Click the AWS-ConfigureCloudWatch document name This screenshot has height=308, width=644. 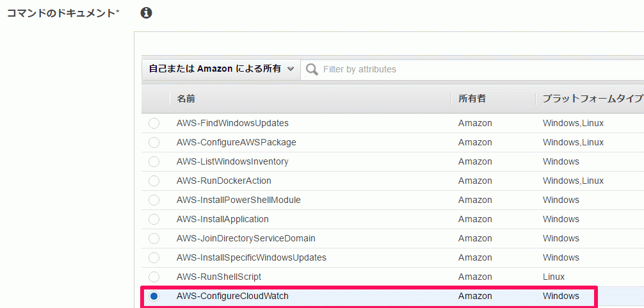click(x=232, y=296)
